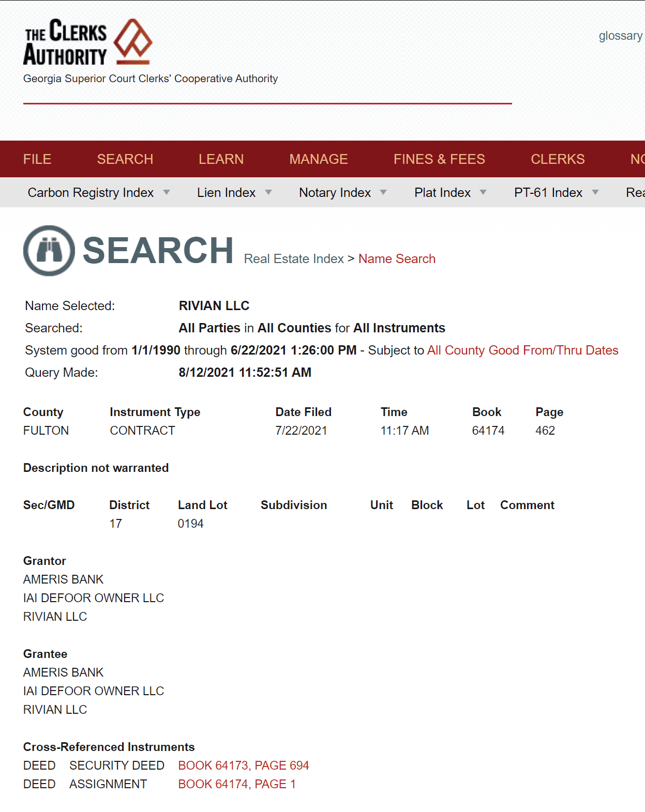Click the query made timestamp 8/12/2021
Viewport: 645px width, 812px height.
point(245,373)
